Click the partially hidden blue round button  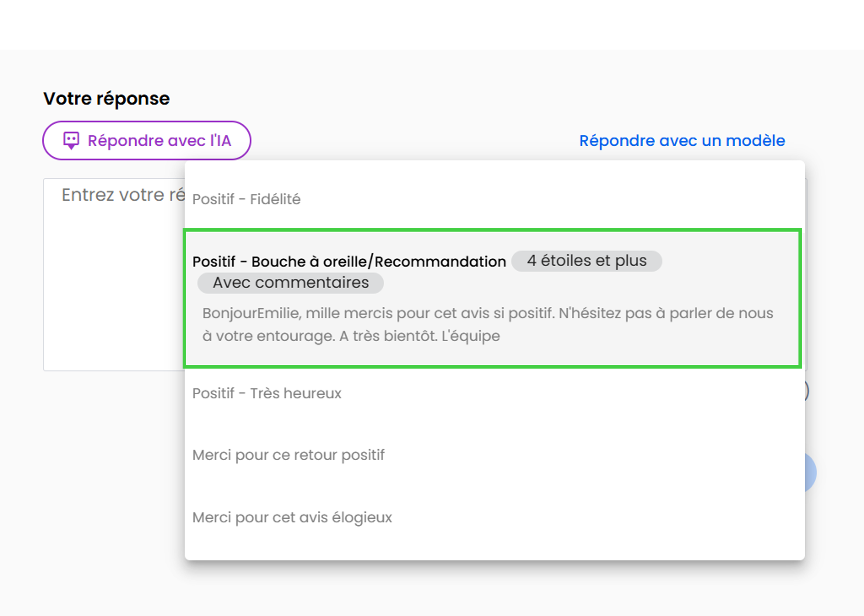click(811, 472)
